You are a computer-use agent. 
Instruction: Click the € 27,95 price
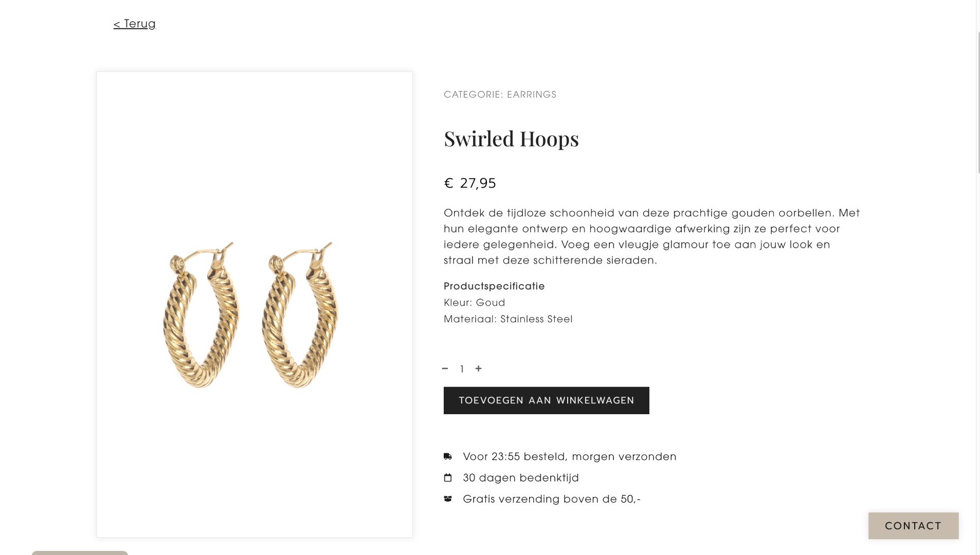[469, 183]
